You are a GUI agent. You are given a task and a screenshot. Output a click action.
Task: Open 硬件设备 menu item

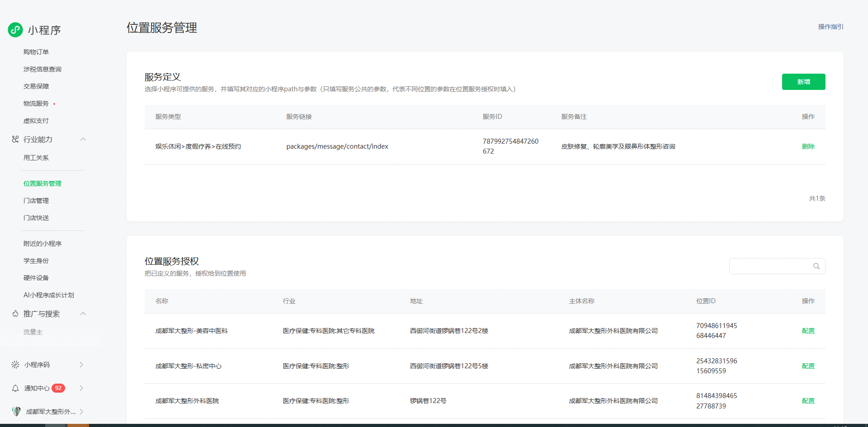pyautogui.click(x=36, y=278)
